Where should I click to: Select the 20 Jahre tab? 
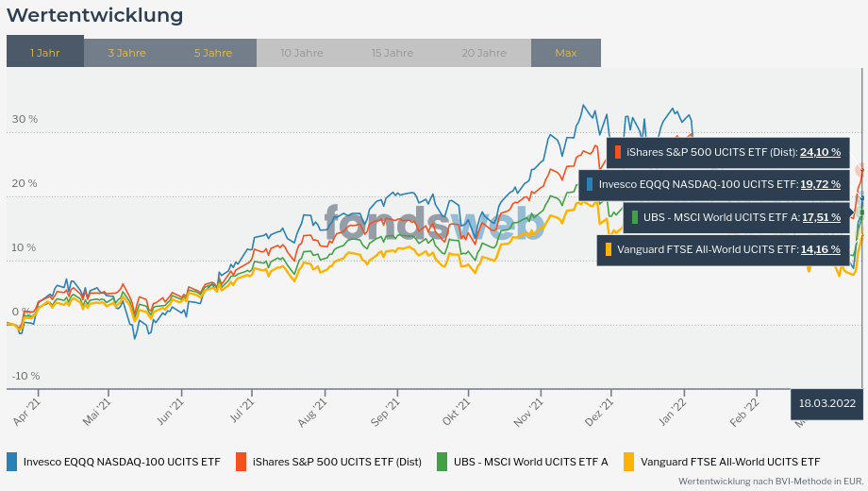pyautogui.click(x=484, y=53)
